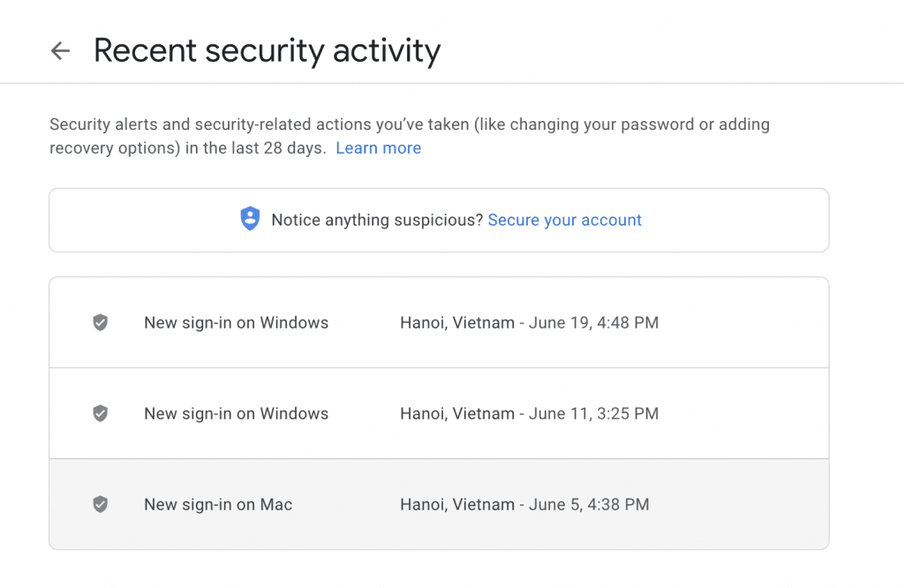Click the shield checkmark icon for June 19 sign-in

[x=101, y=322]
